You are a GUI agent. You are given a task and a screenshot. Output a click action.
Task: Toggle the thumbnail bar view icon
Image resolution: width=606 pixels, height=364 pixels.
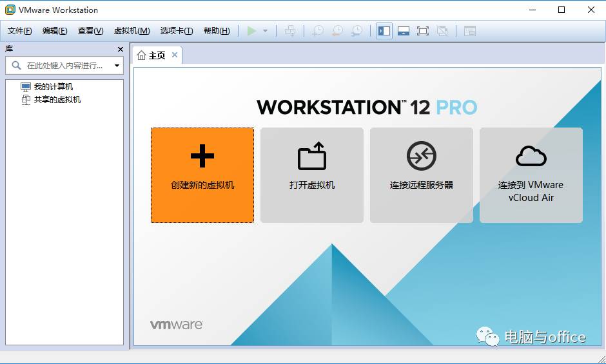404,31
